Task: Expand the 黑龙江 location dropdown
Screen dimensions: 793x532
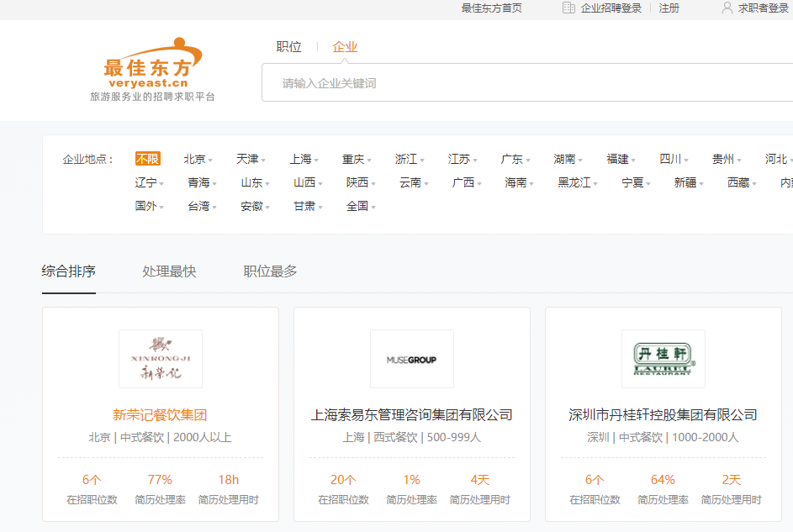Action: pyautogui.click(x=578, y=182)
